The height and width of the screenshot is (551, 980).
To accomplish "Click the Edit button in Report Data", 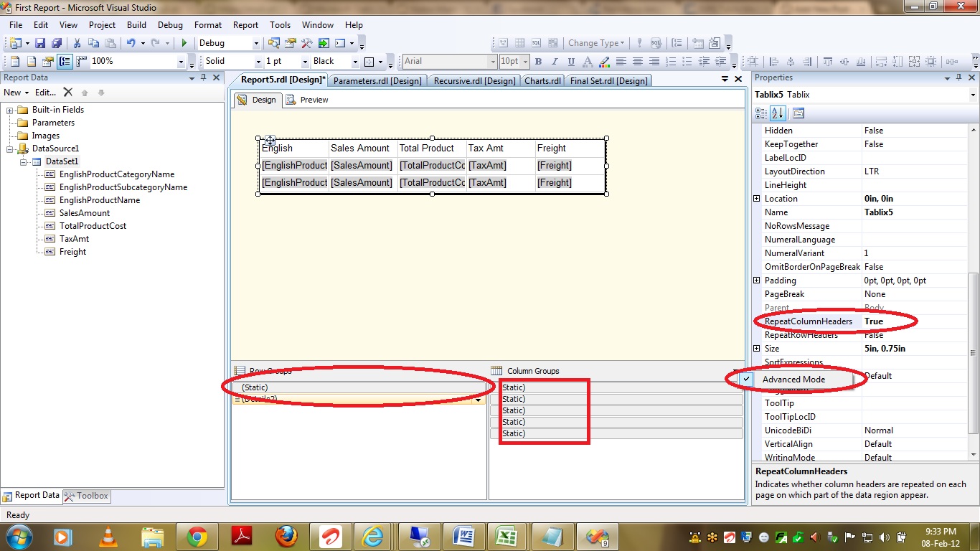I will tap(45, 93).
